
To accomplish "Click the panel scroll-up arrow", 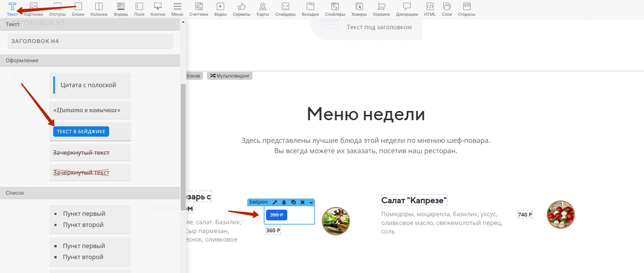I will tap(183, 22).
